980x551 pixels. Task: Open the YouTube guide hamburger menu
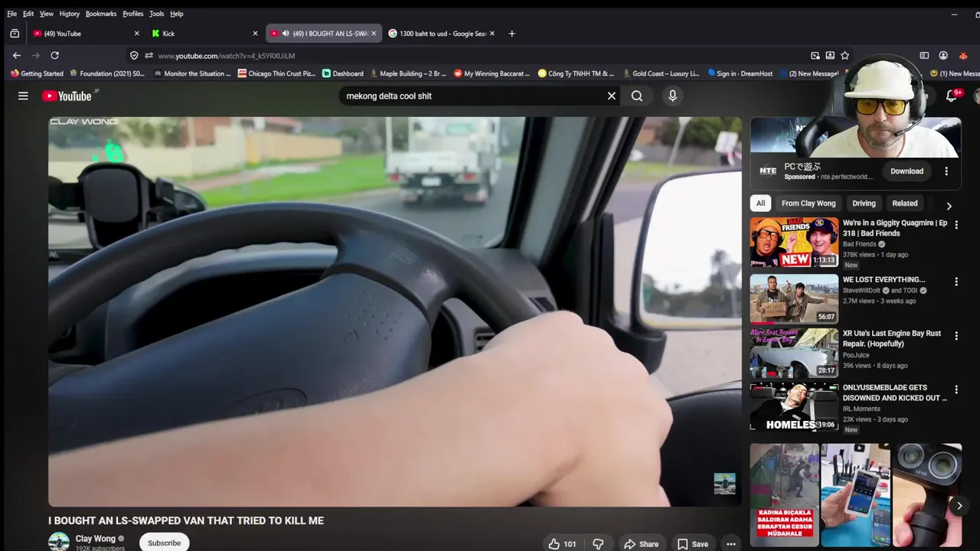pyautogui.click(x=23, y=96)
